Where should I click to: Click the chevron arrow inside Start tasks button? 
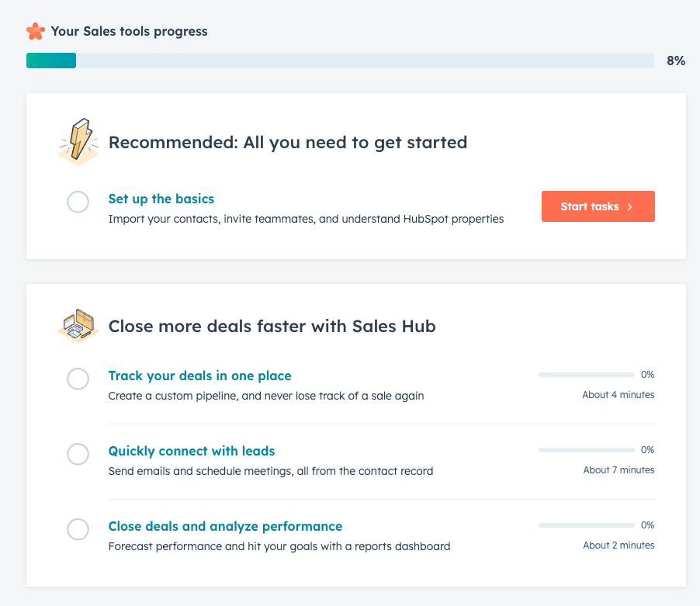point(630,207)
